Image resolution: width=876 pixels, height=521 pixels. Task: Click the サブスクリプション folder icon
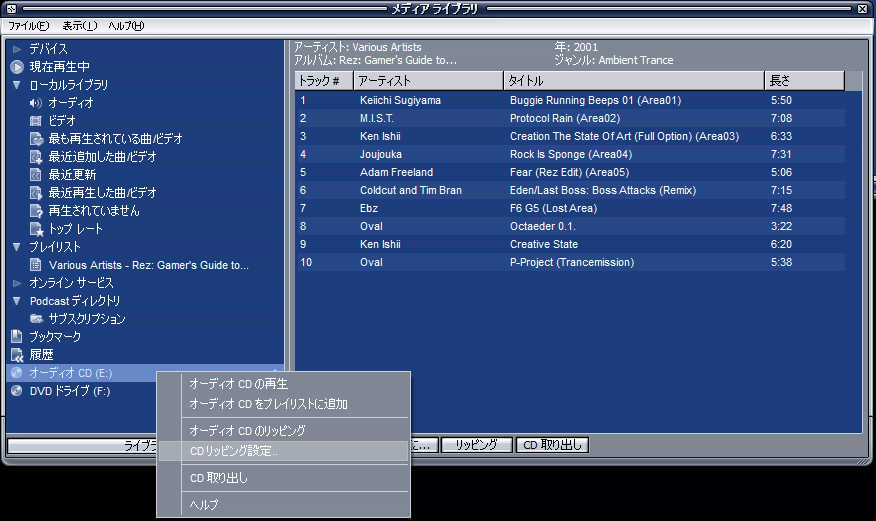[x=36, y=319]
